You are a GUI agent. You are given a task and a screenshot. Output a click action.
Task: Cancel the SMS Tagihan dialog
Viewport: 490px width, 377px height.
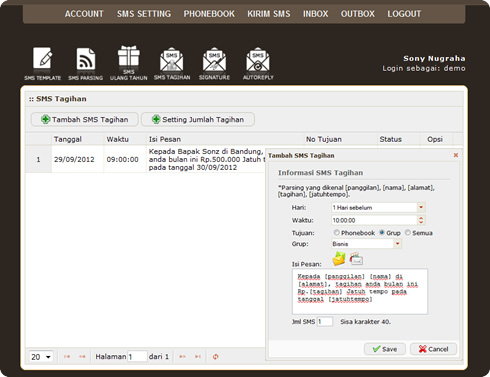[x=433, y=349]
